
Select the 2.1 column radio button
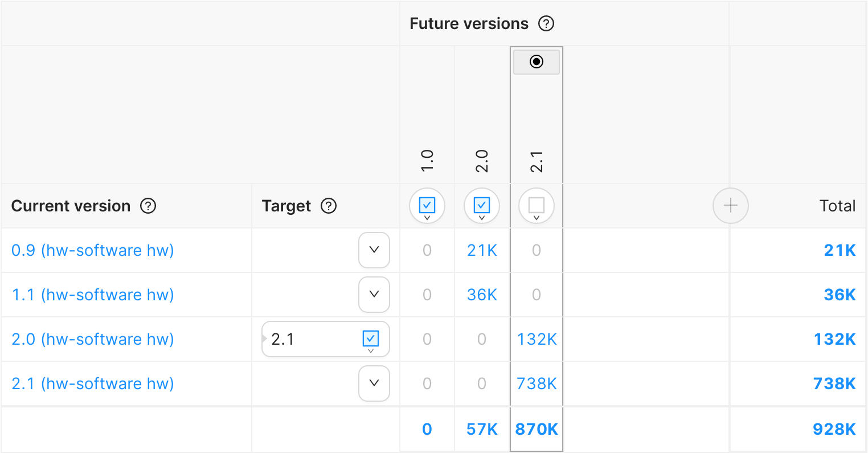click(x=537, y=62)
